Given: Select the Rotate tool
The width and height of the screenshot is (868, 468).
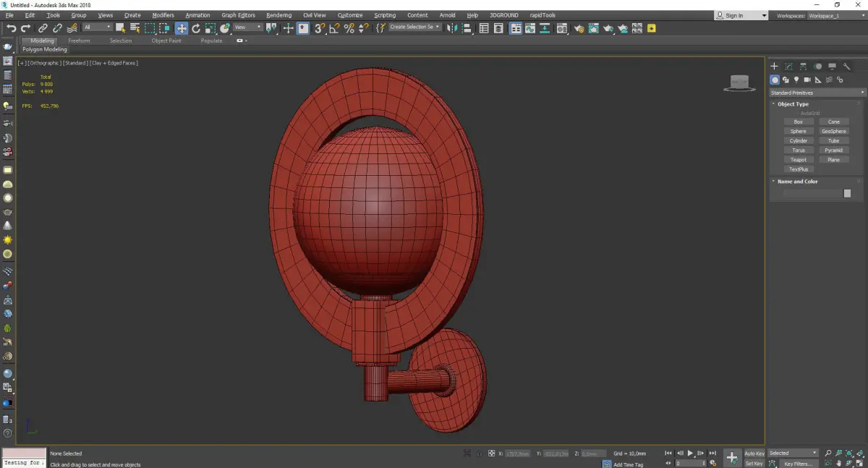Looking at the screenshot, I should 196,28.
